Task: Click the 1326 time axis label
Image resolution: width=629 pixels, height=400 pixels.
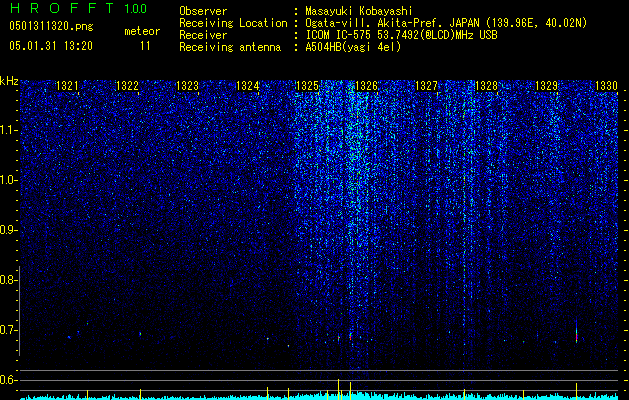Action: click(x=367, y=85)
